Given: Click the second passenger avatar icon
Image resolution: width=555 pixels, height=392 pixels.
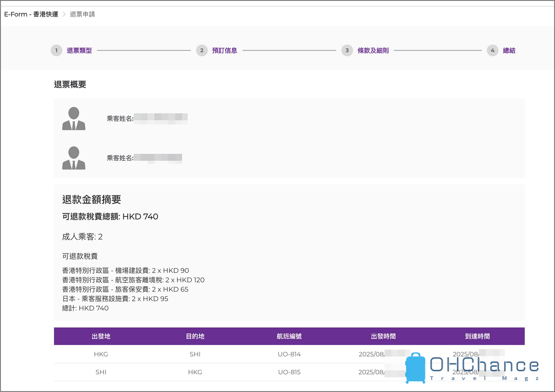Looking at the screenshot, I should click(74, 158).
